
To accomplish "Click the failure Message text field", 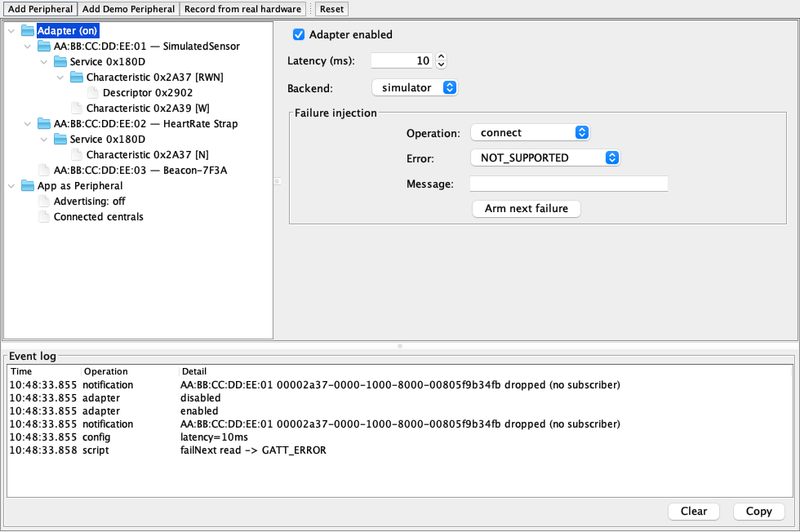I will 568,184.
